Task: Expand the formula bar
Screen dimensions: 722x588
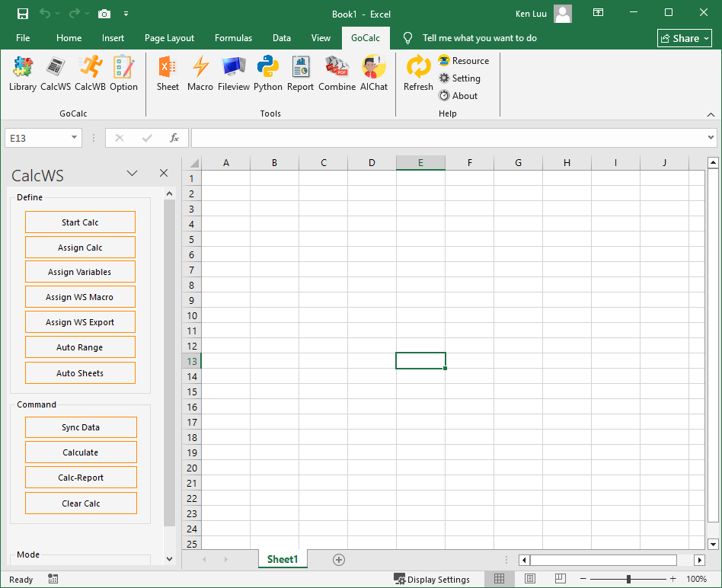Action: (711, 137)
